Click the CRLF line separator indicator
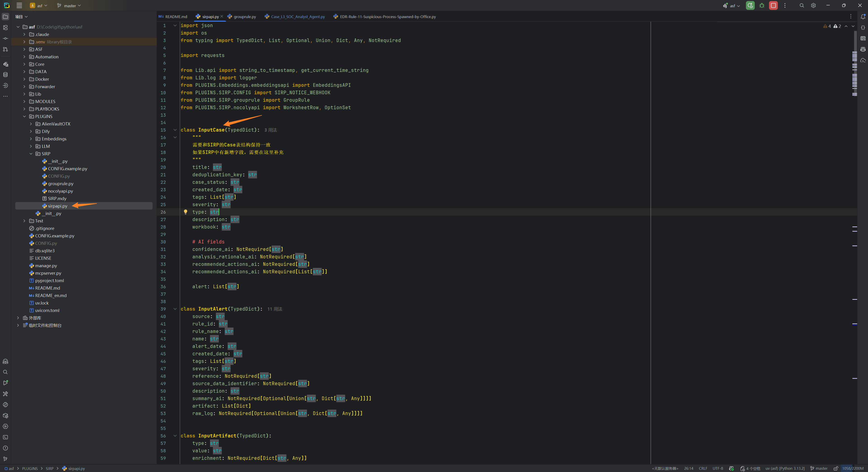868x472 pixels. 703,468
